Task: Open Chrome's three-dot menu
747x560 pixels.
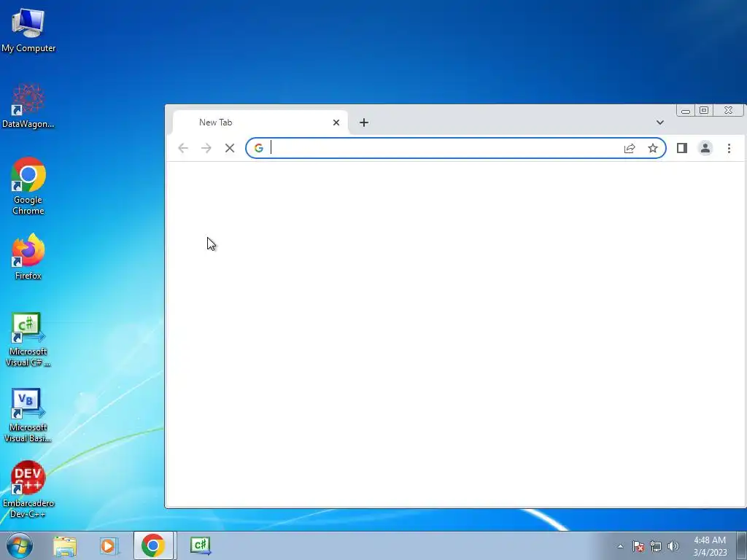Action: (x=729, y=148)
